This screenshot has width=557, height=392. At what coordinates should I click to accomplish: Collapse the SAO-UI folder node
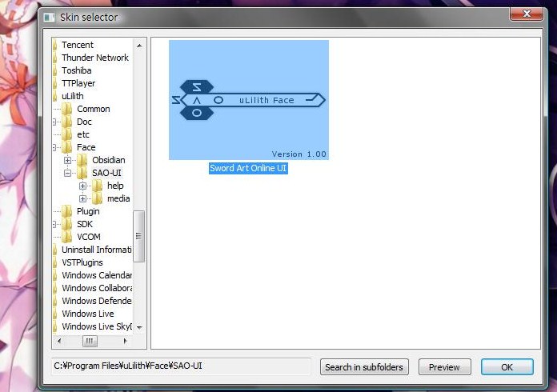click(x=67, y=173)
